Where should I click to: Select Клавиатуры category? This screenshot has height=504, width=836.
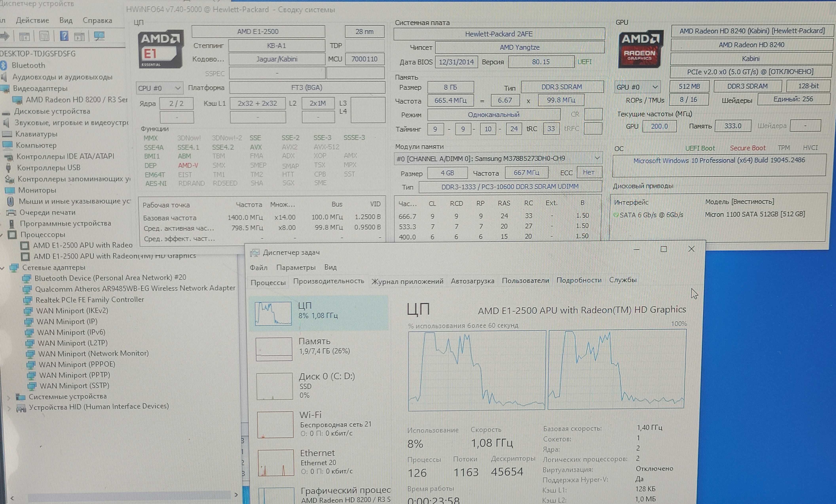pyautogui.click(x=36, y=134)
